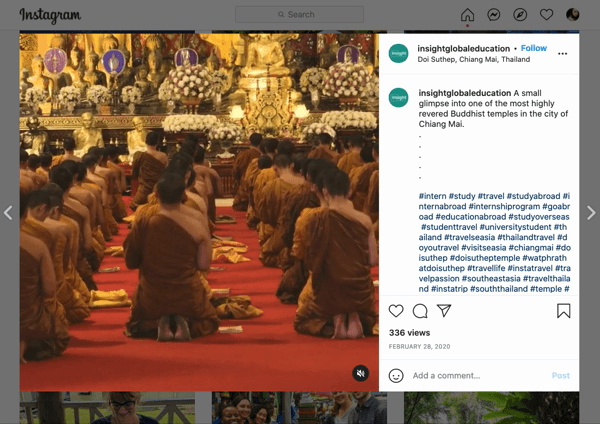Viewport: 600px width, 424px height.
Task: Focus the Search field
Action: click(x=299, y=15)
